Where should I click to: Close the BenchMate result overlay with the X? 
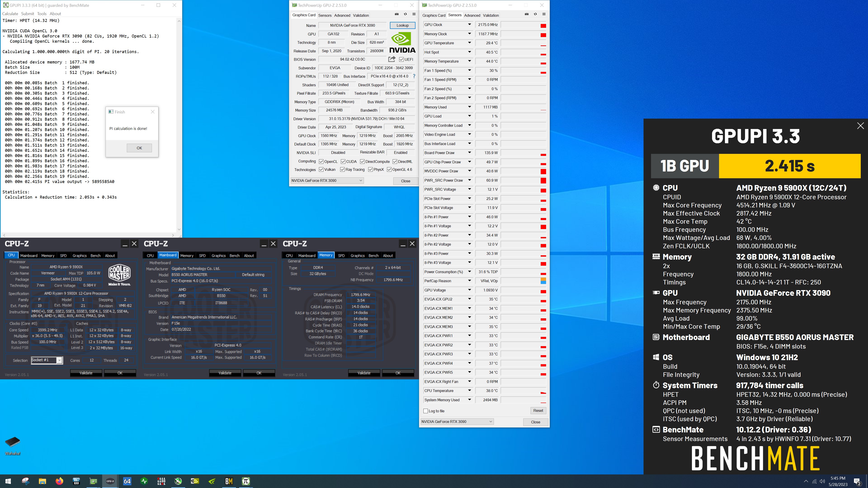[x=860, y=126]
